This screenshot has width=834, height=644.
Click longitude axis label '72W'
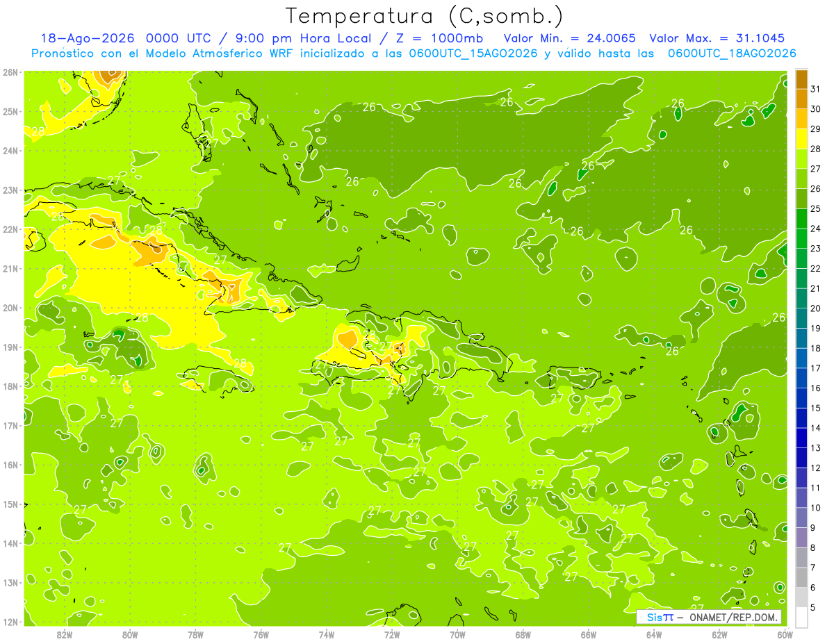(392, 635)
